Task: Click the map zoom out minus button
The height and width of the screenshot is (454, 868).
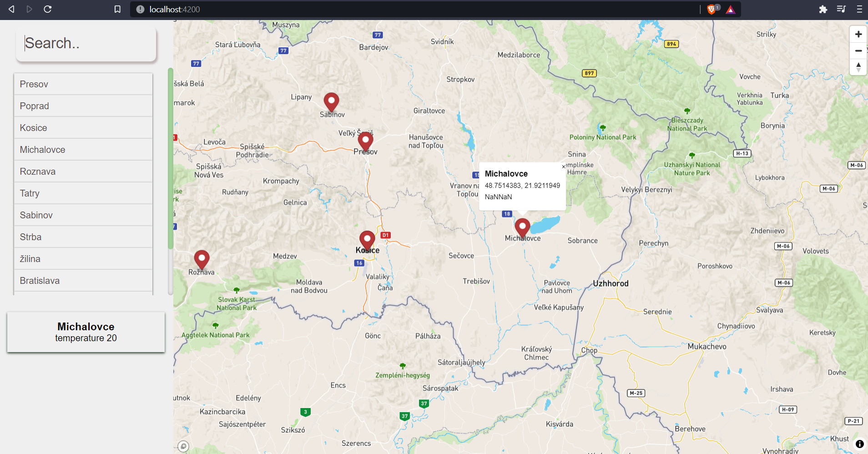Action: coord(858,50)
